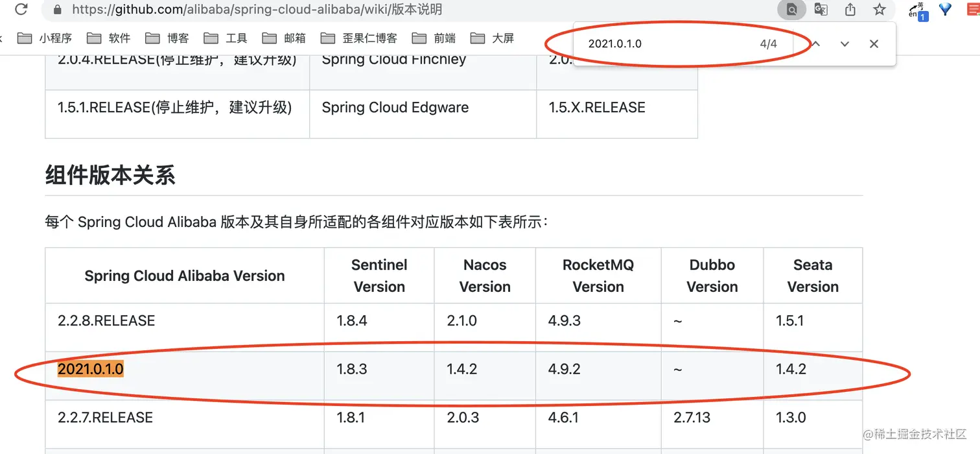Open the 软件 bookmarks folder

[x=108, y=38]
